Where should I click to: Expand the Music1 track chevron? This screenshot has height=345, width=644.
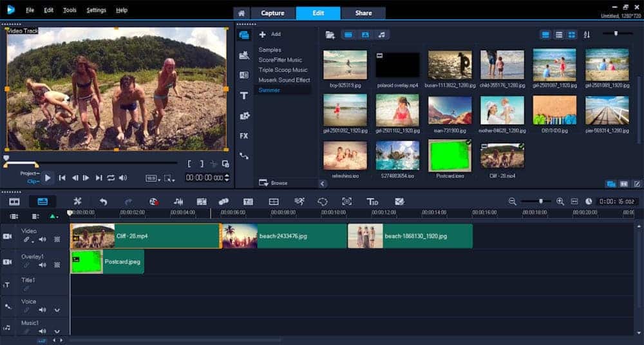tap(57, 331)
